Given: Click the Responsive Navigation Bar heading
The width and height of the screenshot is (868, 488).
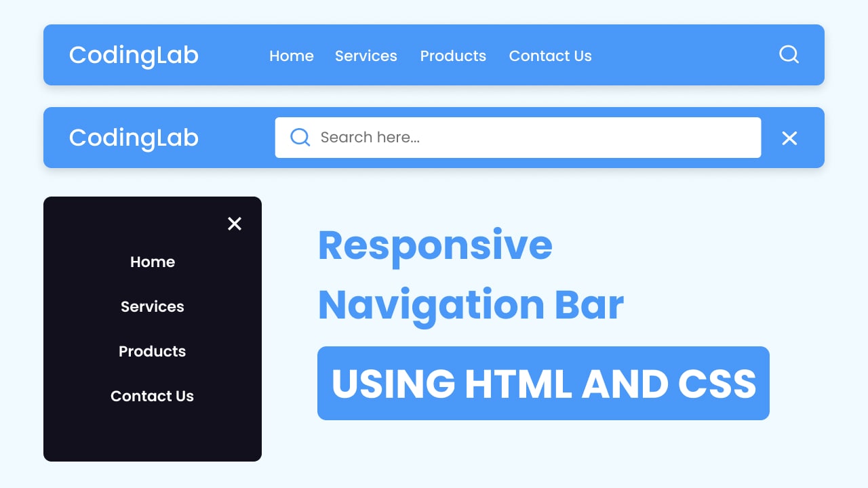Looking at the screenshot, I should pos(470,276).
